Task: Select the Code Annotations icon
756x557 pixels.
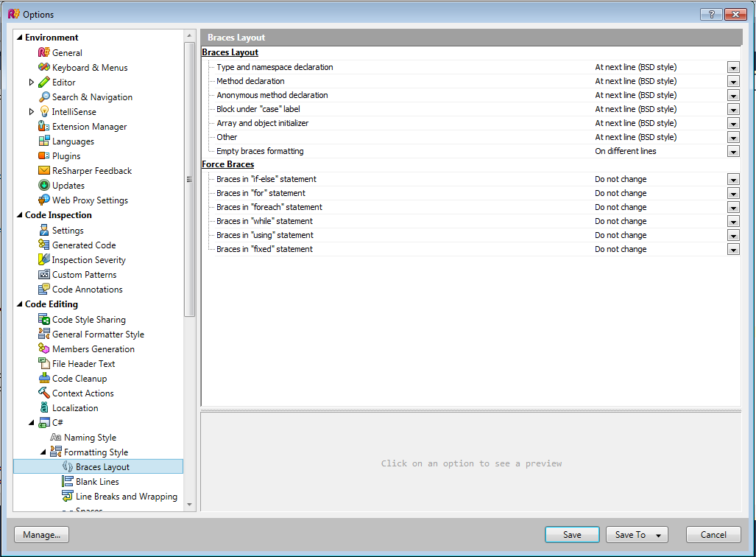Action: pyautogui.click(x=44, y=289)
